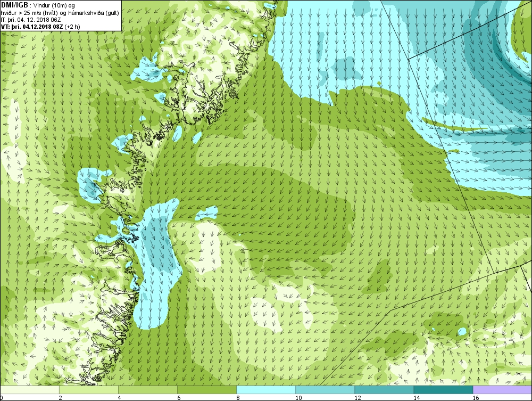Image resolution: width=532 pixels, height=401 pixels.
Task: Click the legend label '8'
Action: (x=238, y=398)
